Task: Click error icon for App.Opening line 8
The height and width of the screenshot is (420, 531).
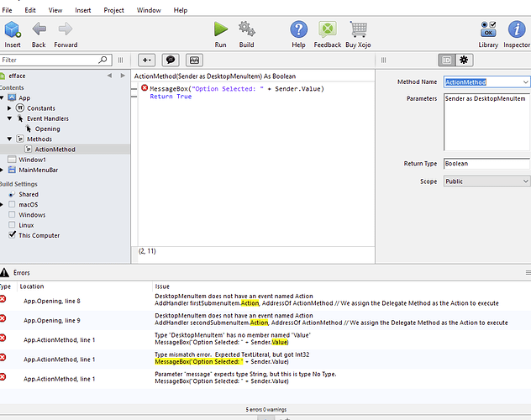Action: pos(3,299)
